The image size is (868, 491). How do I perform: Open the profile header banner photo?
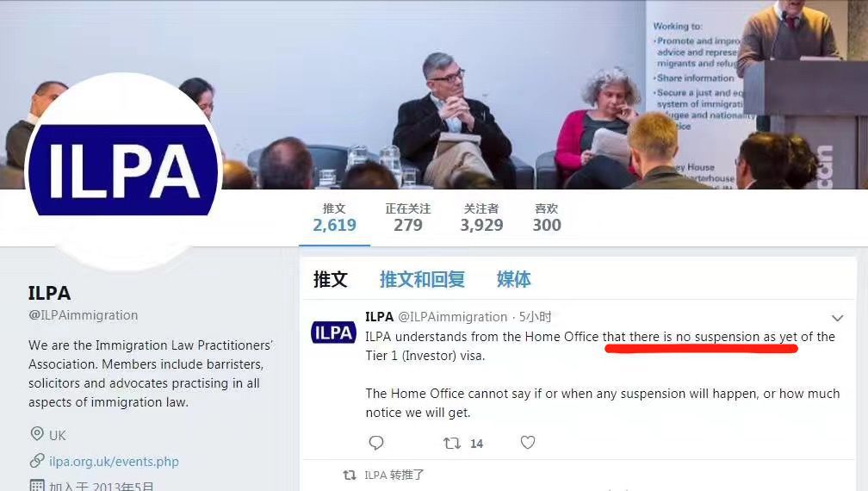pyautogui.click(x=434, y=95)
